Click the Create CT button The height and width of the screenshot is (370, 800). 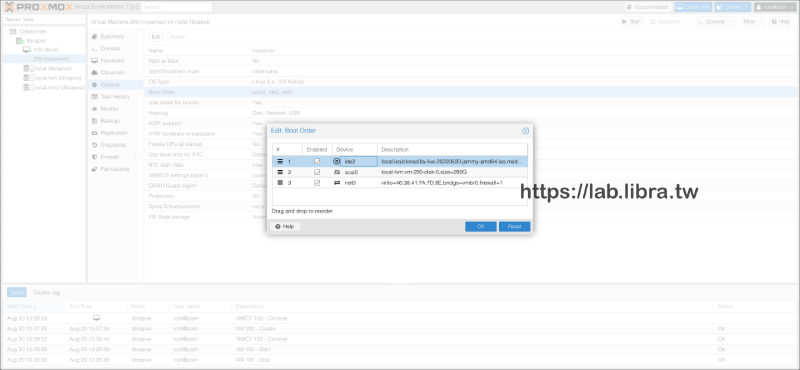[733, 7]
